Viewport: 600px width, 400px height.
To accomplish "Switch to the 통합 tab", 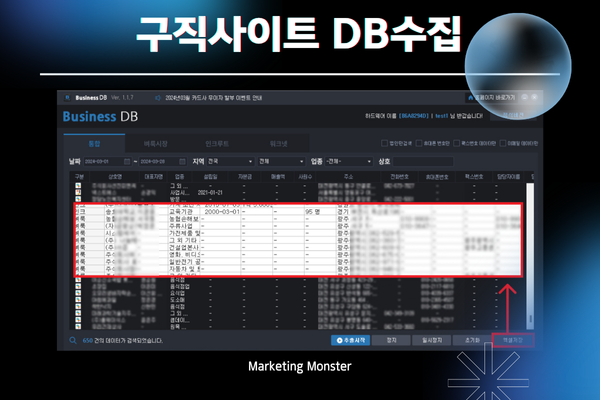I will tap(94, 144).
